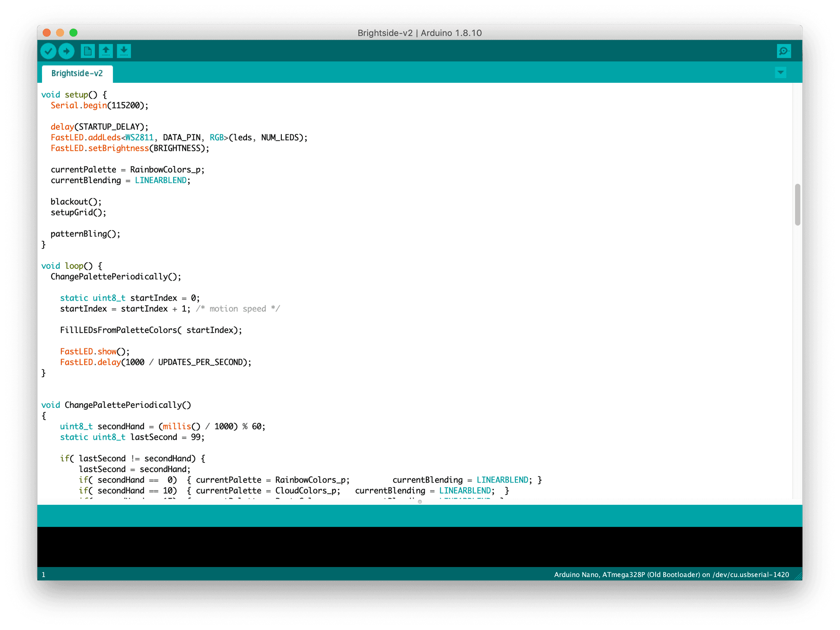Select the Brightside-v2 sketch tab
The width and height of the screenshot is (840, 630).
(77, 73)
